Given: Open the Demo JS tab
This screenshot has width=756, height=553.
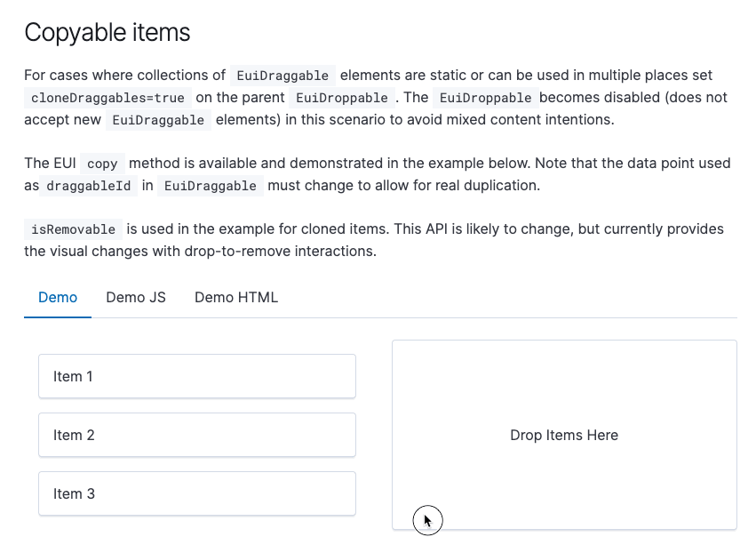Looking at the screenshot, I should tap(136, 298).
